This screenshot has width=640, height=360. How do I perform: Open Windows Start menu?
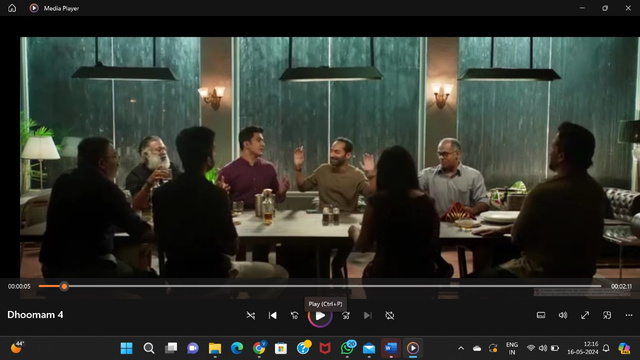[x=127, y=348]
